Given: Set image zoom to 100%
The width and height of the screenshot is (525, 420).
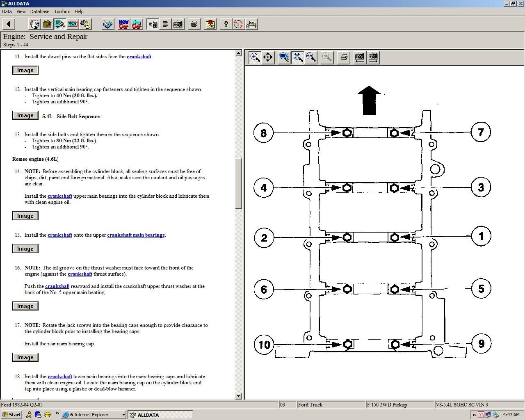Looking at the screenshot, I should point(284,57).
